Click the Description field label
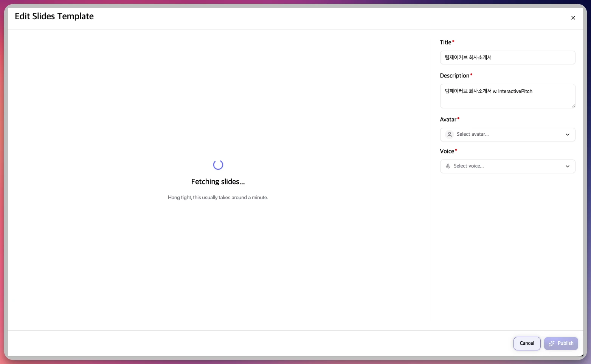Viewport: 591px width, 364px height. tap(454, 76)
